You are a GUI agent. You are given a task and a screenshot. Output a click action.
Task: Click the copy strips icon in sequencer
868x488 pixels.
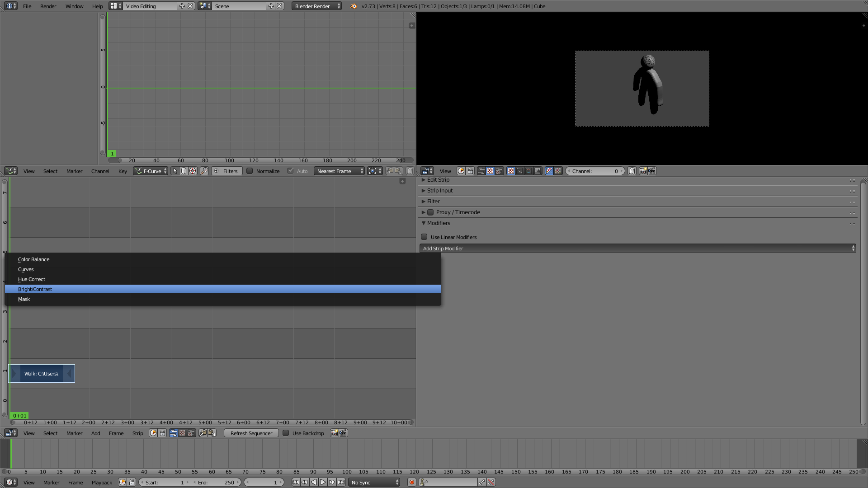pyautogui.click(x=203, y=433)
